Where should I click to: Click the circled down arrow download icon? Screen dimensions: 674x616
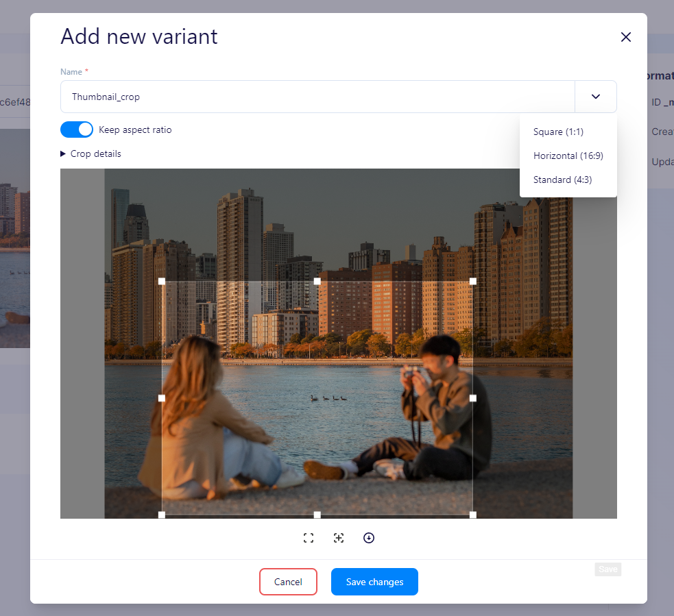(x=369, y=538)
